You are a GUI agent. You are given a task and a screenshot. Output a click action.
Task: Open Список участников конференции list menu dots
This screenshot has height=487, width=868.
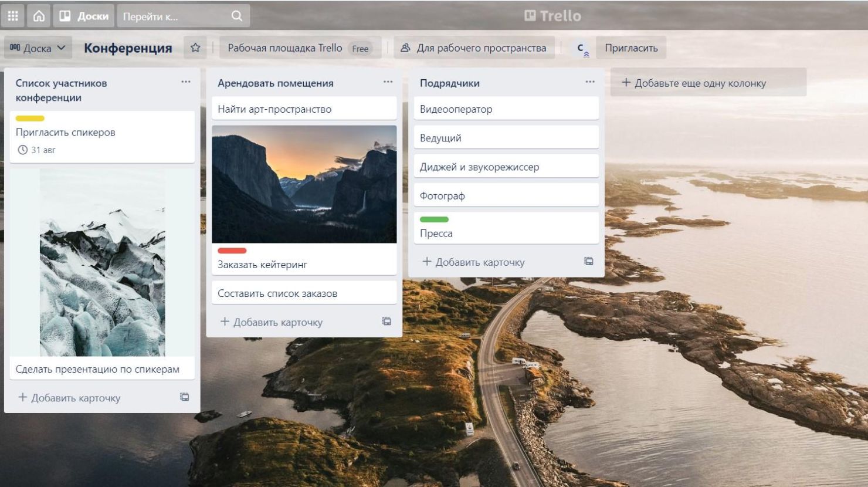click(x=186, y=82)
